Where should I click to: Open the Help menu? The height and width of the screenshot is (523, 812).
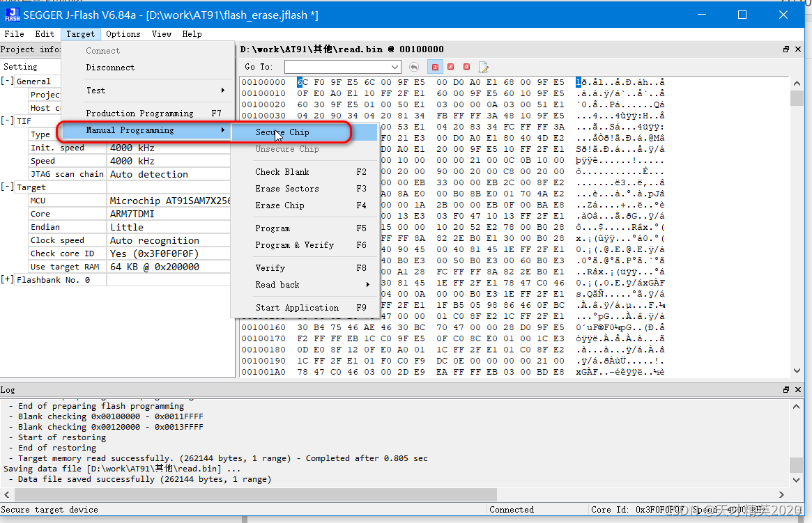(x=192, y=34)
